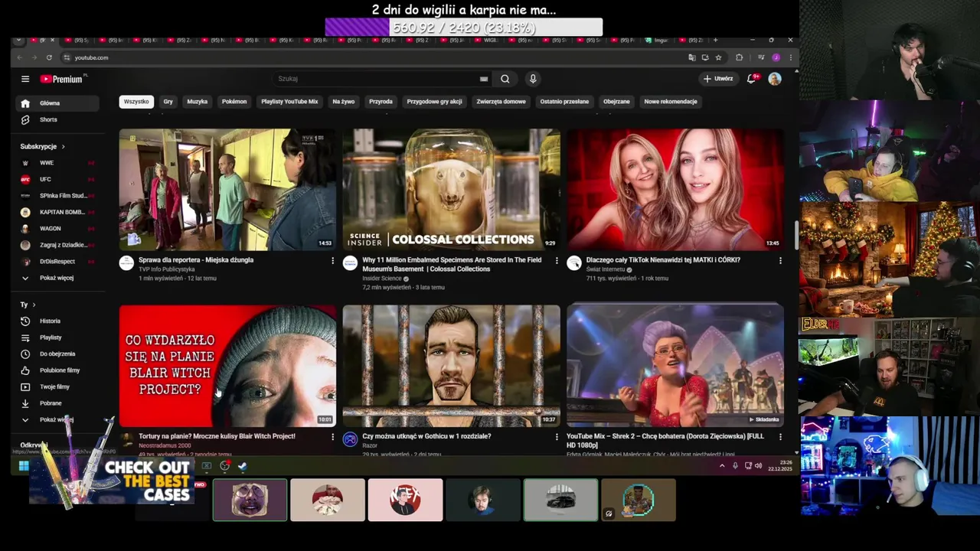This screenshot has height=551, width=980.
Task: Click the browser forward arrow
Action: pyautogui.click(x=34, y=57)
